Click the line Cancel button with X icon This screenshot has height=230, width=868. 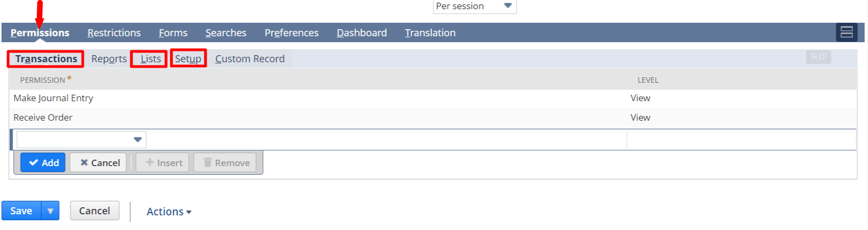point(98,162)
